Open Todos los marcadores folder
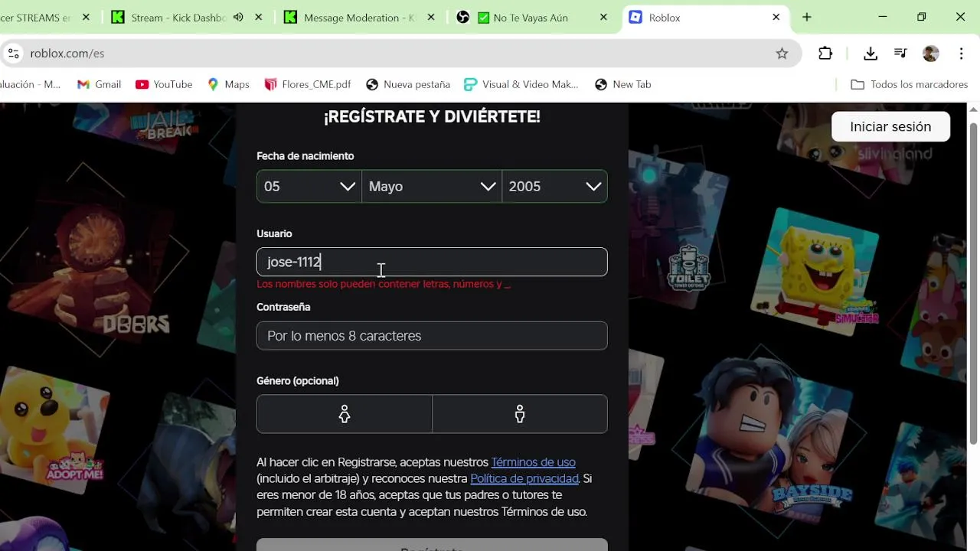 pyautogui.click(x=910, y=84)
